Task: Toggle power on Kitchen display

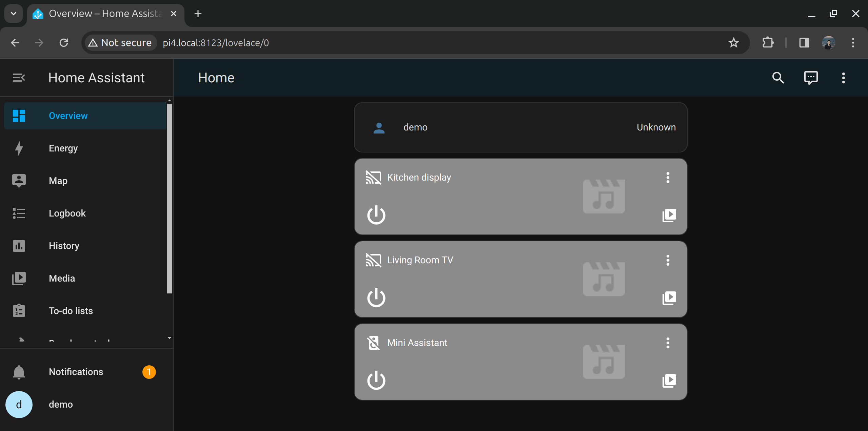Action: 376,215
